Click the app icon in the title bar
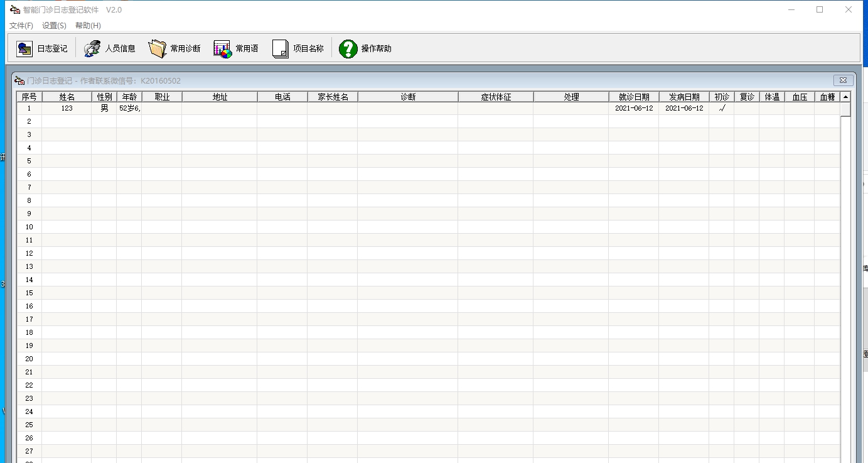Viewport: 868px width, 463px height. click(14, 9)
